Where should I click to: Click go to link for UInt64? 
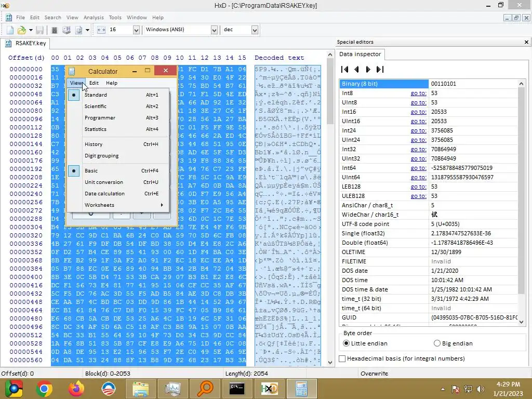[418, 177]
